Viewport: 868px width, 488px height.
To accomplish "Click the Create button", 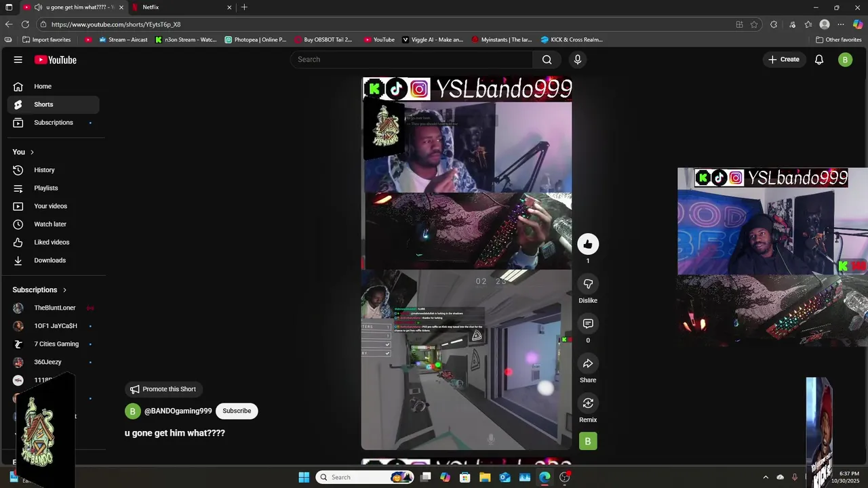I will [x=784, y=60].
